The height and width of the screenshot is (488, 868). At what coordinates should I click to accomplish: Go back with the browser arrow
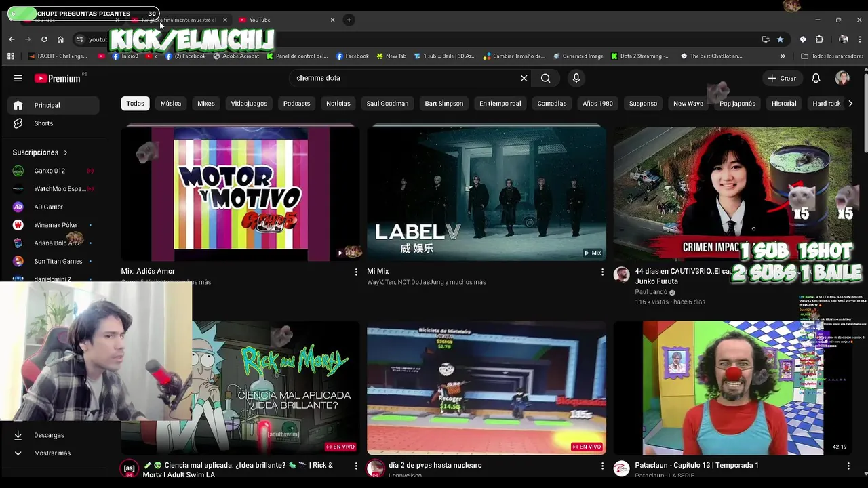(12, 39)
